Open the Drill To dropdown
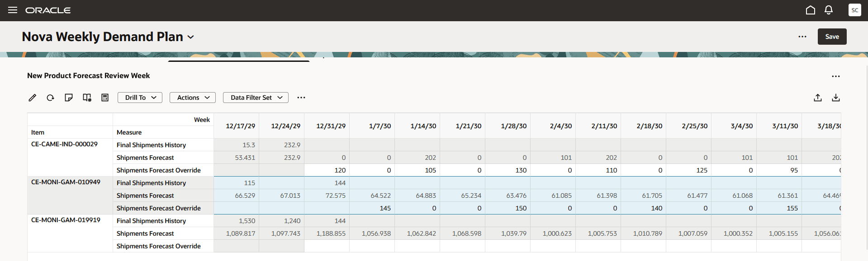This screenshot has height=261, width=868. [x=140, y=98]
